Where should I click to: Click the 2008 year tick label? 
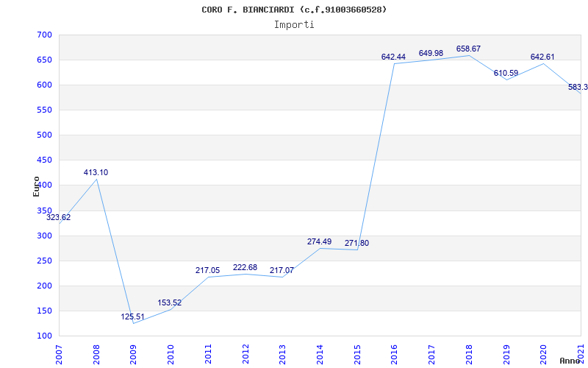click(x=96, y=355)
